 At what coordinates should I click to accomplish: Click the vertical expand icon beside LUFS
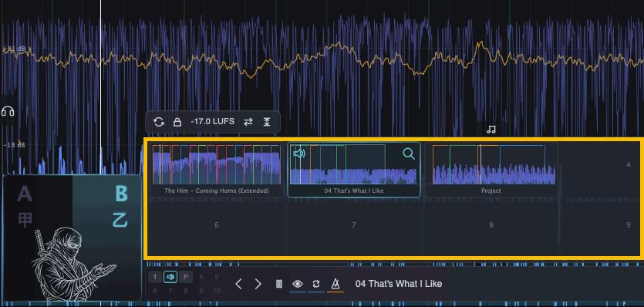(x=267, y=122)
